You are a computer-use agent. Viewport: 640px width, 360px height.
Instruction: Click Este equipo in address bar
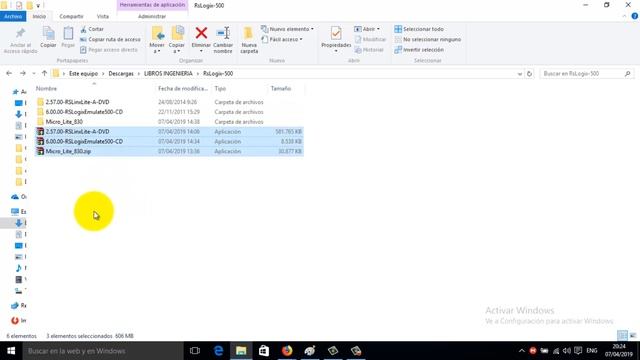coord(83,73)
